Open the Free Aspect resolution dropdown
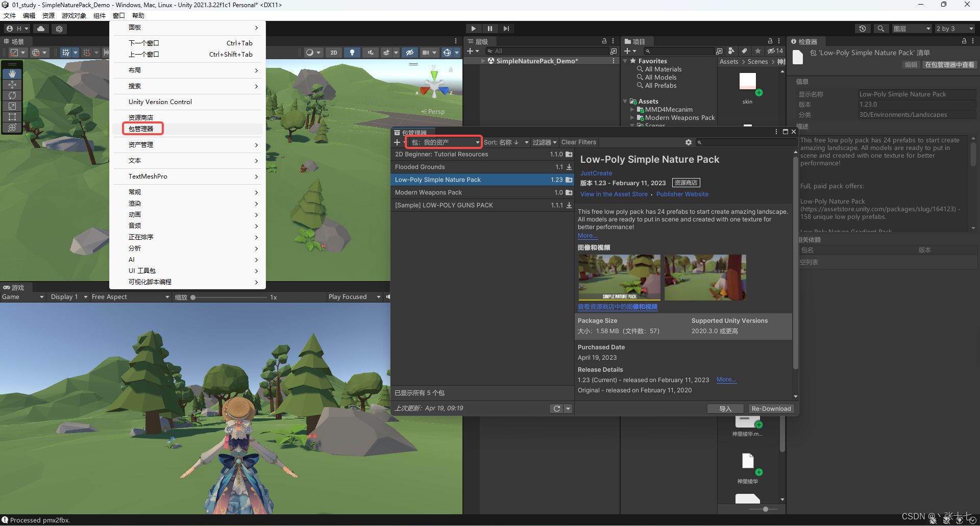Screen dimensions: 980x526 point(130,296)
